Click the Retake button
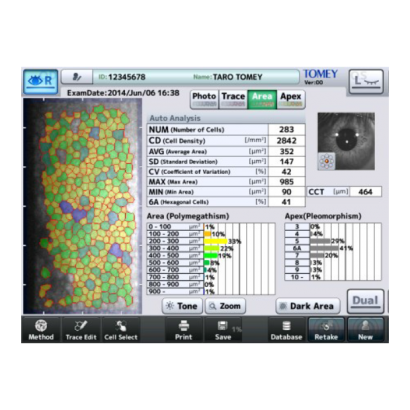 click(x=326, y=330)
